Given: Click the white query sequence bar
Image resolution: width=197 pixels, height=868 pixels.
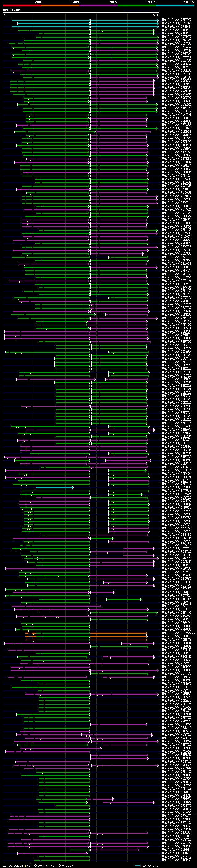Looking at the screenshot, I should [x=81, y=13].
